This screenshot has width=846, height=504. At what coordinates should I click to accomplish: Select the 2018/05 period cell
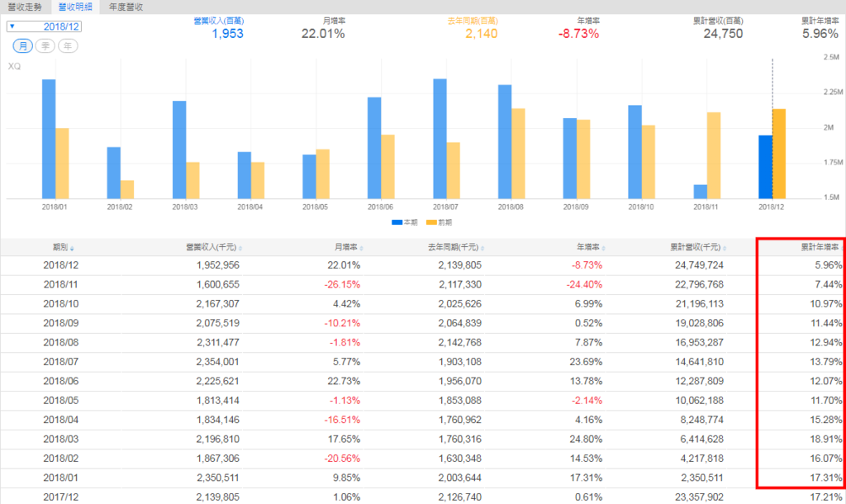click(x=61, y=401)
